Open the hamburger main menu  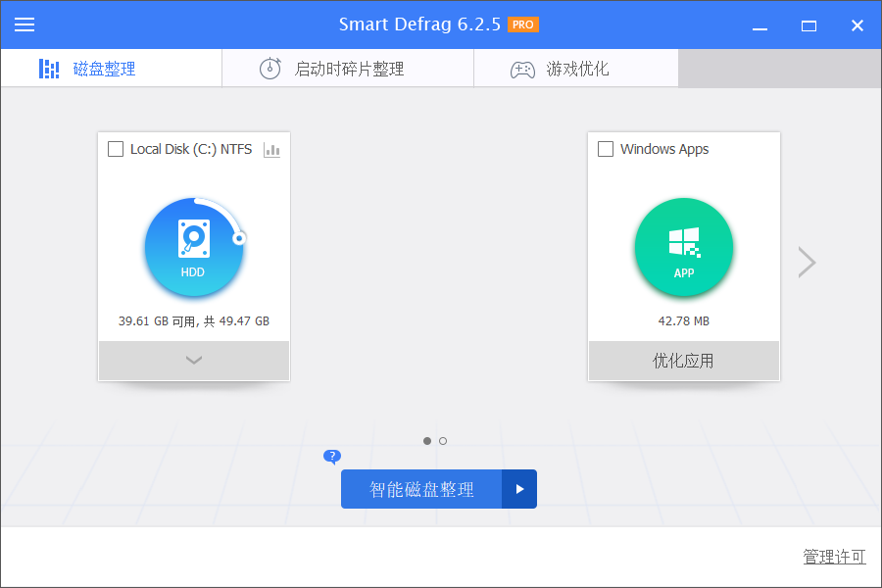tap(24, 24)
